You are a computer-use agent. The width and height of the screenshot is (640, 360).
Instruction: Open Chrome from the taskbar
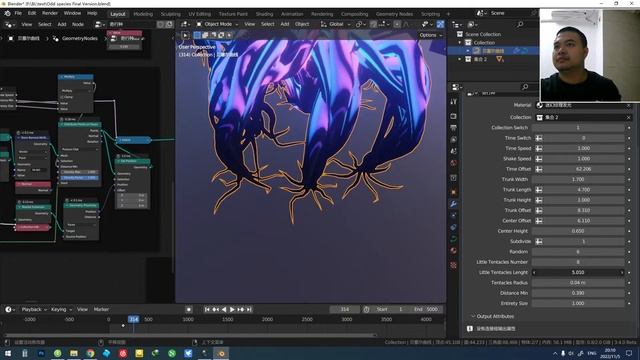(90, 353)
